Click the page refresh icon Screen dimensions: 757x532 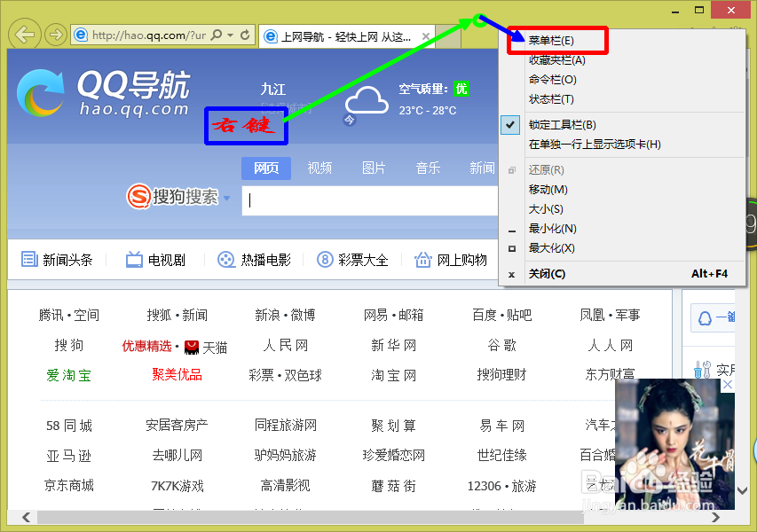tap(245, 35)
